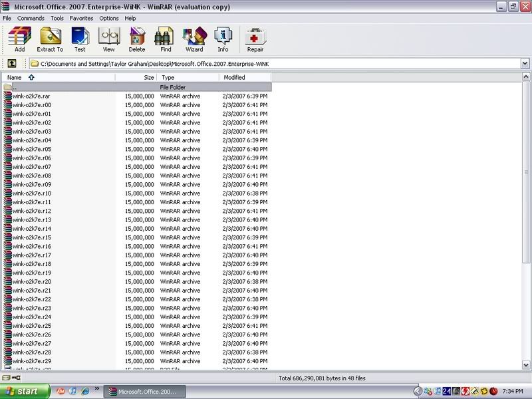Click the Modified date of wink-o2k7e.r03

(x=245, y=131)
